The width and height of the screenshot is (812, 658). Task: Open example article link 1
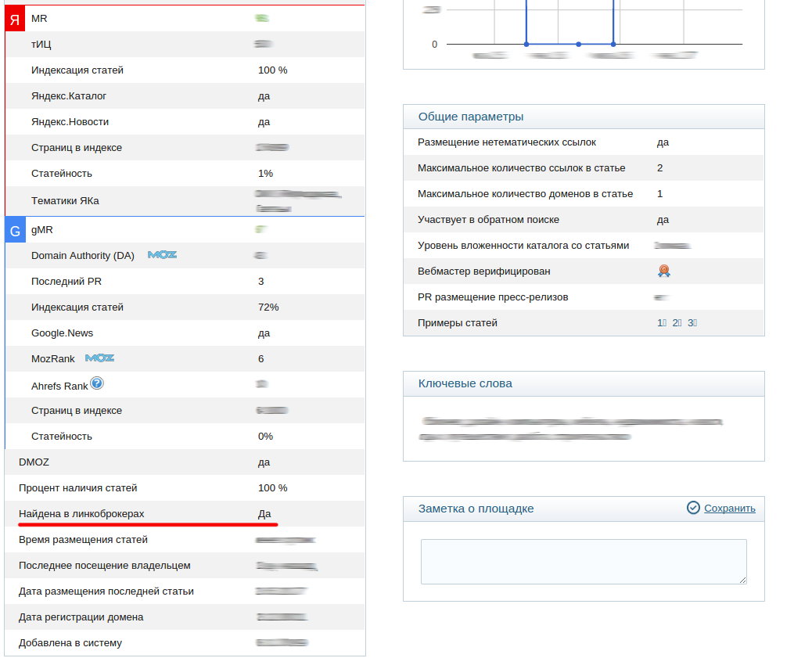pos(661,323)
